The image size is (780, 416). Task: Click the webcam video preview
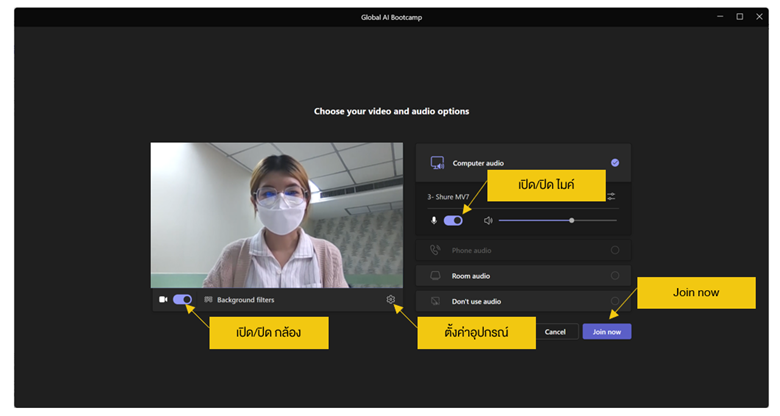(262, 214)
